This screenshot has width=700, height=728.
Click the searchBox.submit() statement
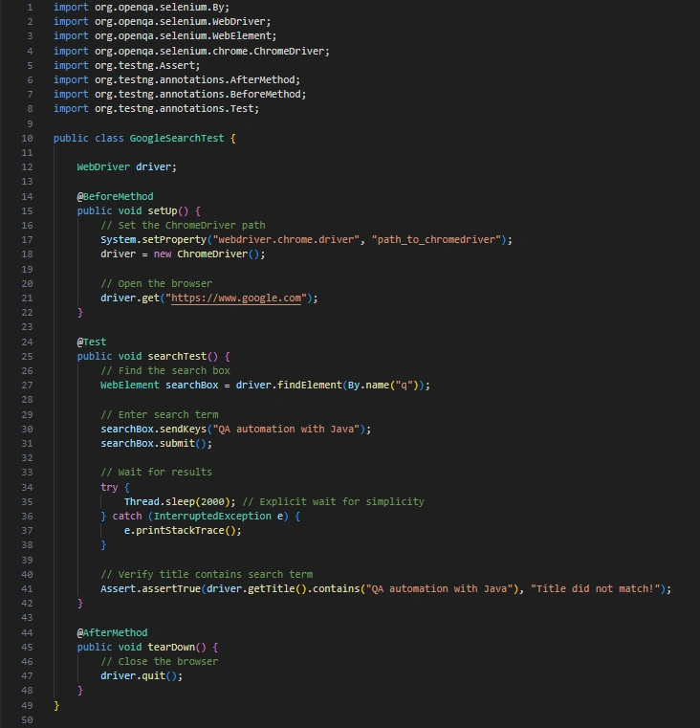point(157,444)
